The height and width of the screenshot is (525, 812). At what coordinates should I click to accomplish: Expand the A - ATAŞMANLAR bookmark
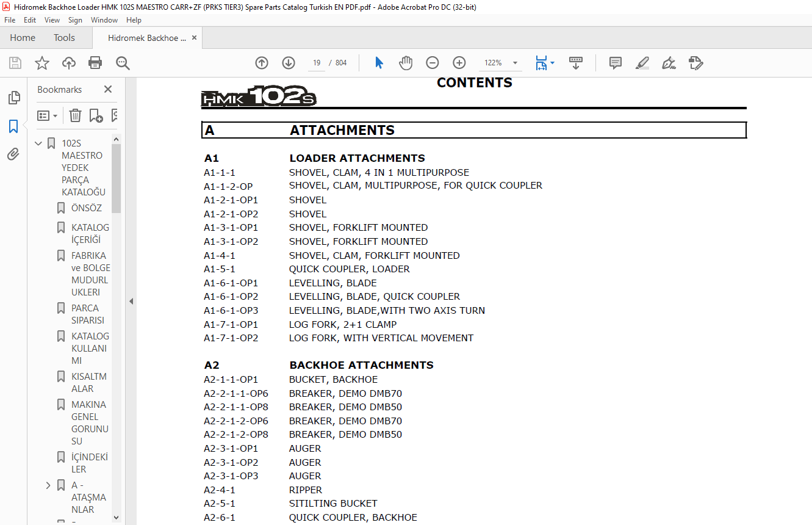pyautogui.click(x=48, y=485)
